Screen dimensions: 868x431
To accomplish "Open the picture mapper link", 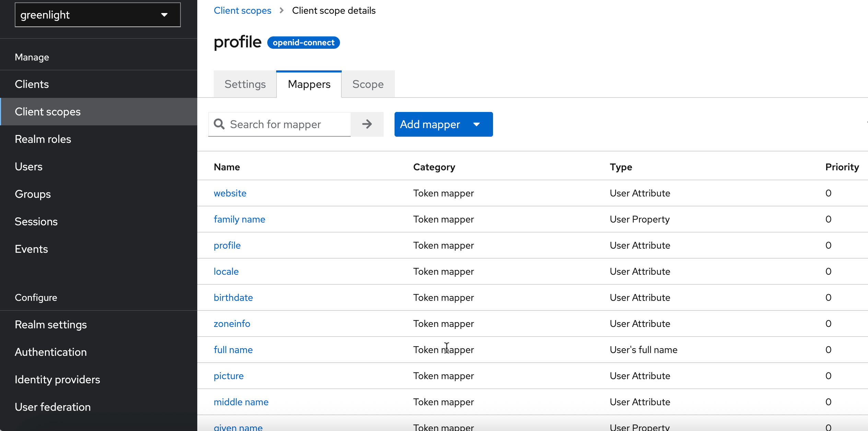I will 228,376.
